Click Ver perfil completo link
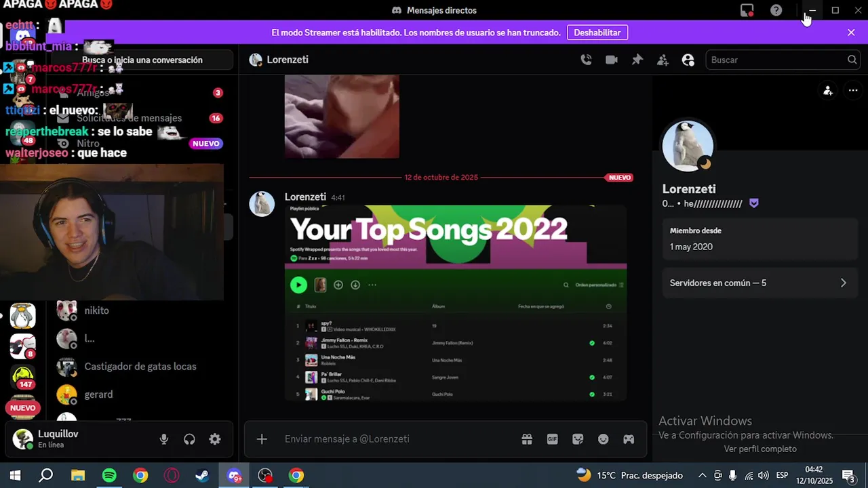Screen dimensions: 868x488 click(760, 449)
